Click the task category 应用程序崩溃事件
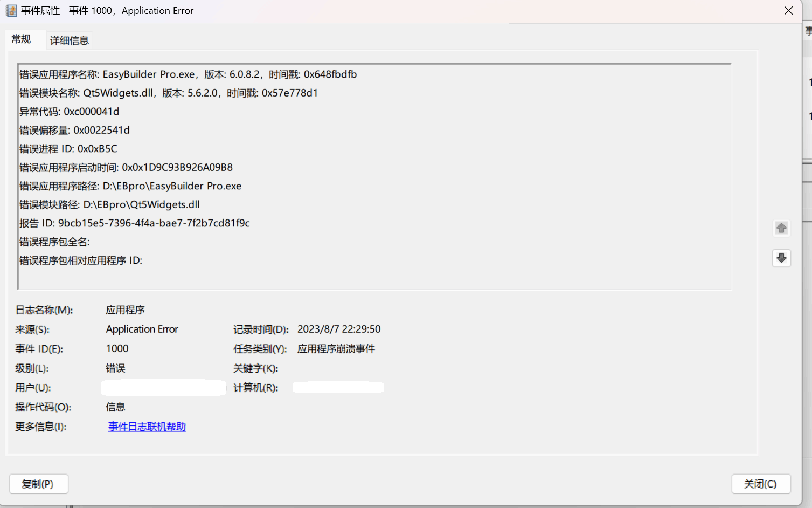Viewport: 812px width, 508px height. (x=336, y=349)
